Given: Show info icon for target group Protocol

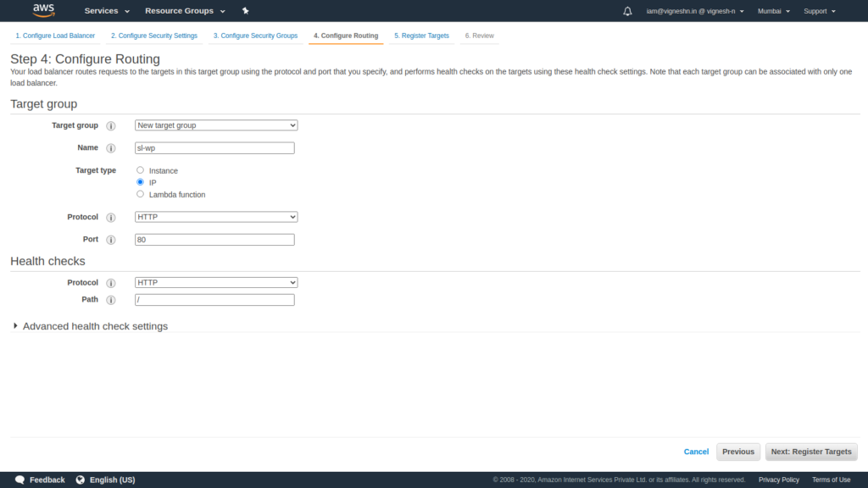Looking at the screenshot, I should point(111,218).
